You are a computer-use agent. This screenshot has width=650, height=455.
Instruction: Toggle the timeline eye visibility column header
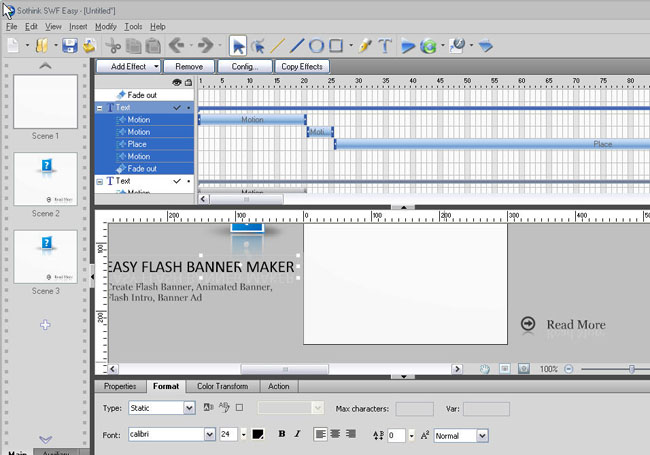(177, 82)
